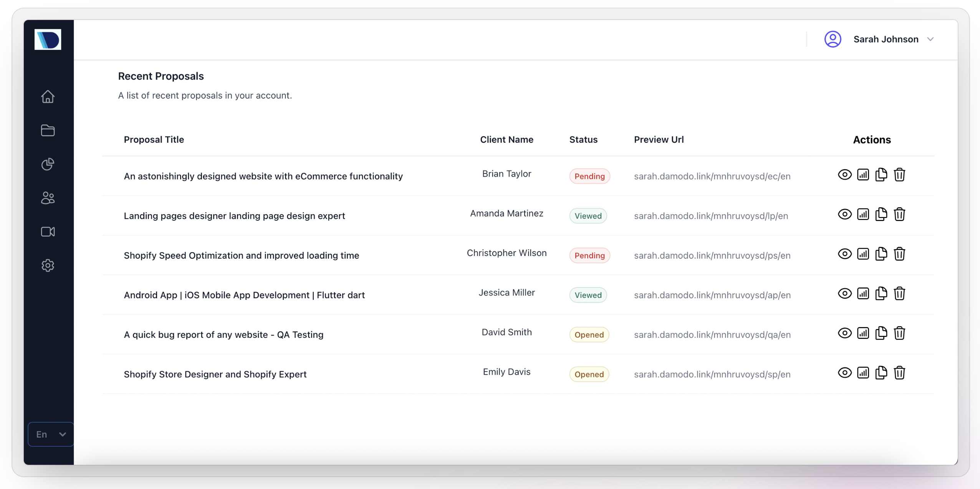Preview Jessica Miller proposal with eye icon

(845, 294)
